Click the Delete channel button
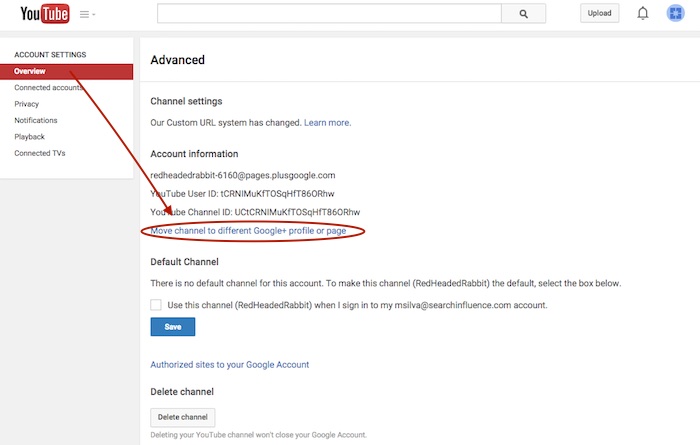Screen dimensions: 700x445 pyautogui.click(x=182, y=417)
